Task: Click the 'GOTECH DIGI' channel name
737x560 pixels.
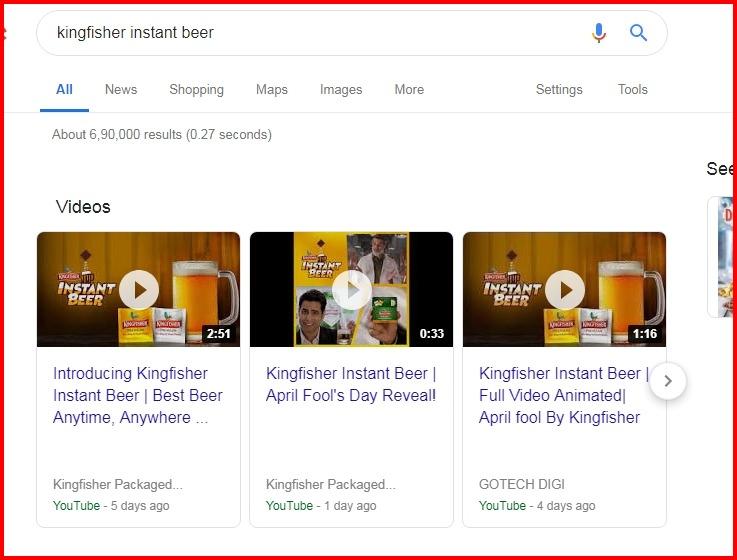Action: point(522,484)
